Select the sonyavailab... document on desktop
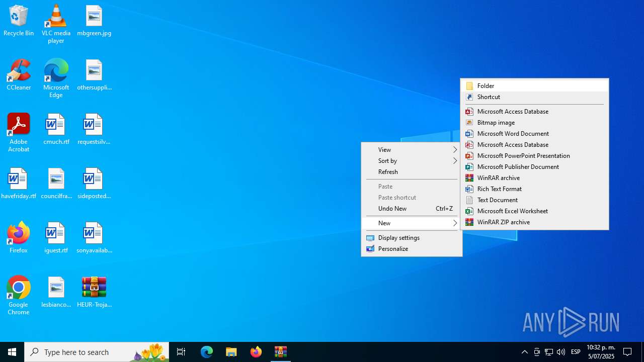This screenshot has height=362, width=644. (94, 238)
